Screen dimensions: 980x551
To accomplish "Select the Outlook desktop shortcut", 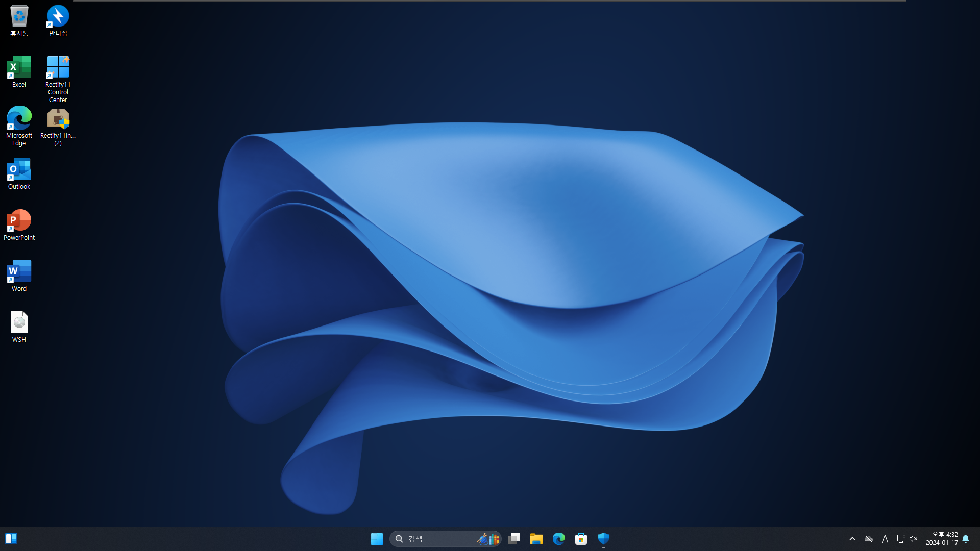I will 19,174.
